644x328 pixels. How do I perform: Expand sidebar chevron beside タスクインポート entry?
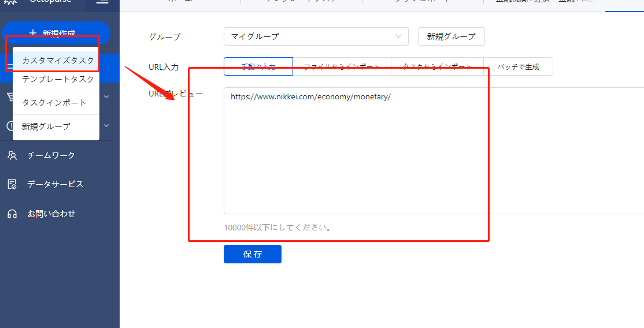pyautogui.click(x=106, y=97)
